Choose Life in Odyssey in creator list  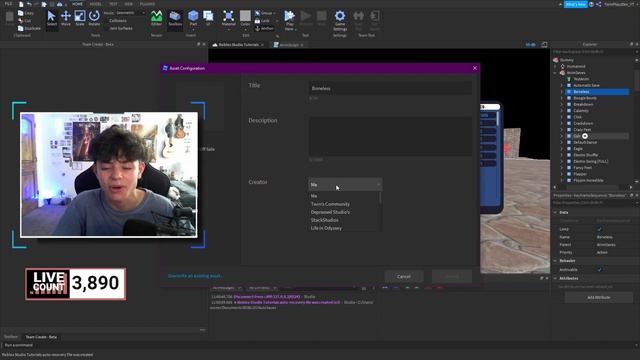pos(326,228)
